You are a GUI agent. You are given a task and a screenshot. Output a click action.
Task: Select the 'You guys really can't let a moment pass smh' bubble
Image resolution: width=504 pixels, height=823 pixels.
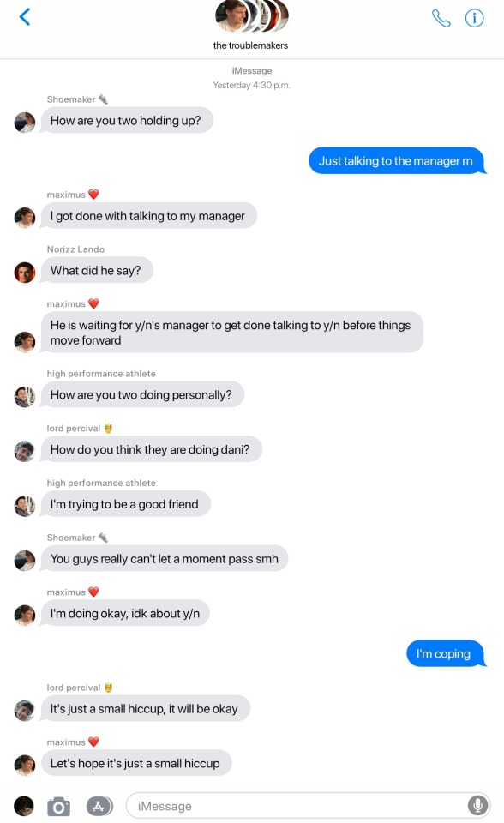pyautogui.click(x=165, y=558)
